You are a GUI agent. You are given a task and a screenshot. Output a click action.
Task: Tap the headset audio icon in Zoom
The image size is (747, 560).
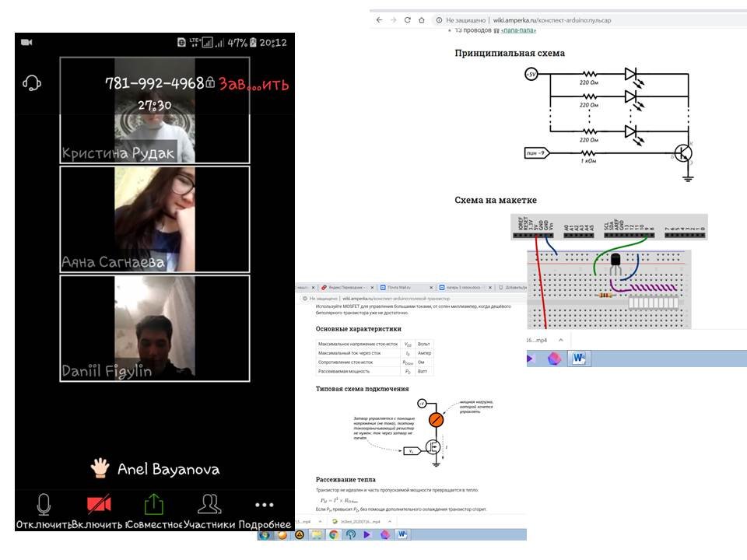[31, 83]
